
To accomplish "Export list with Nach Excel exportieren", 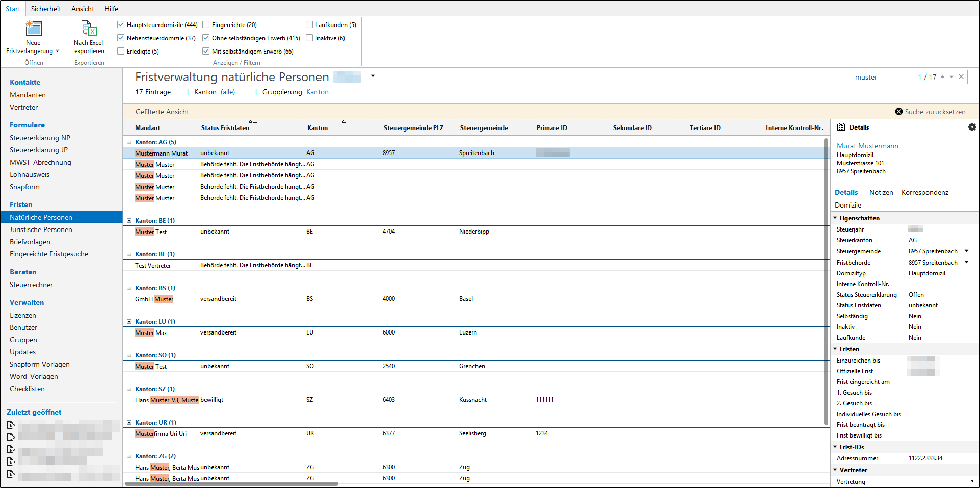I will [89, 29].
